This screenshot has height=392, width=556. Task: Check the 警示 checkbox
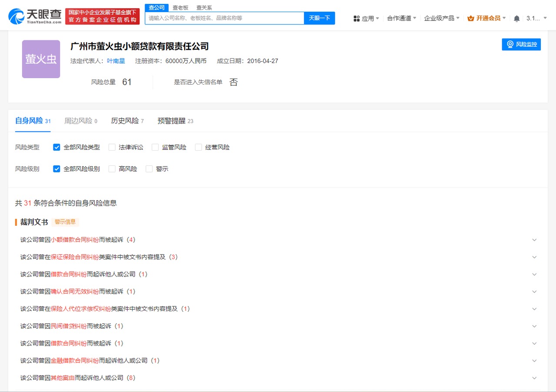[x=149, y=169]
